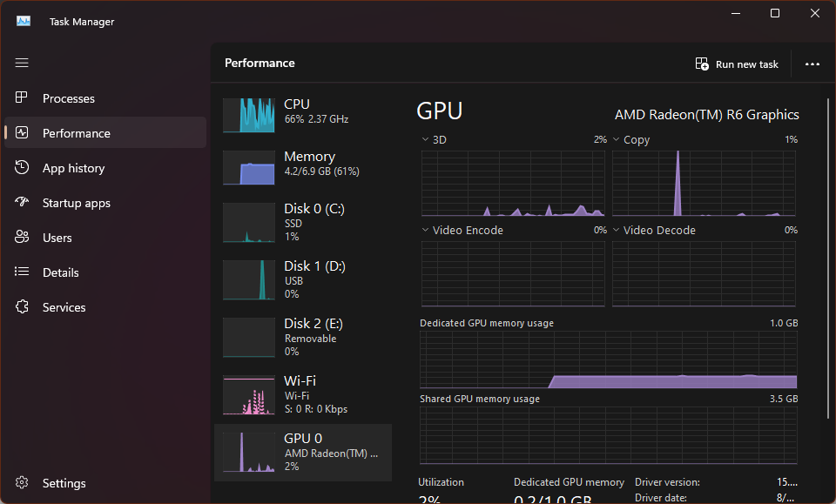This screenshot has height=504, width=836.
Task: Click the Wi-Fi S: 0 R: 0 Kbps text
Action: [316, 409]
